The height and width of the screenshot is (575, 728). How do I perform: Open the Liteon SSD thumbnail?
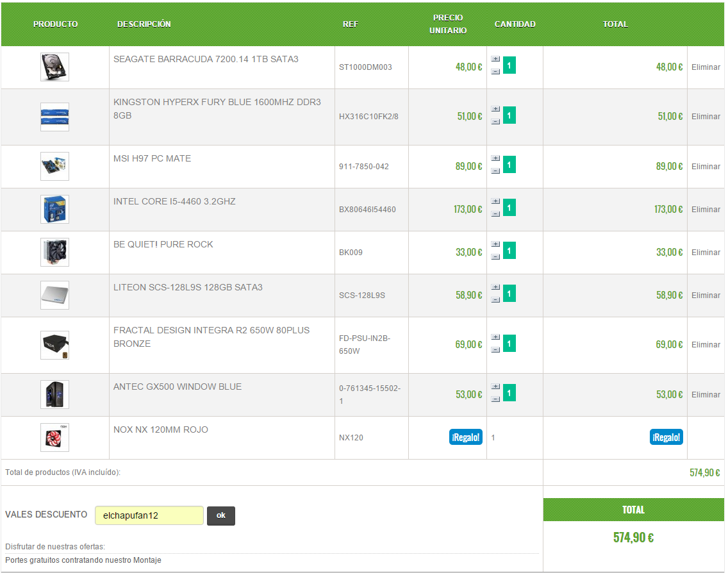click(x=54, y=295)
